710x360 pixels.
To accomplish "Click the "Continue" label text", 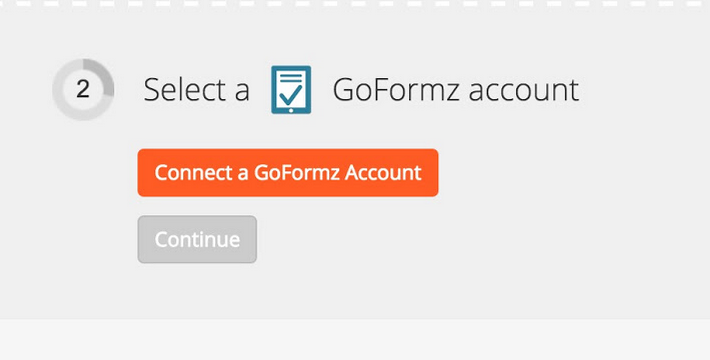I will point(197,239).
